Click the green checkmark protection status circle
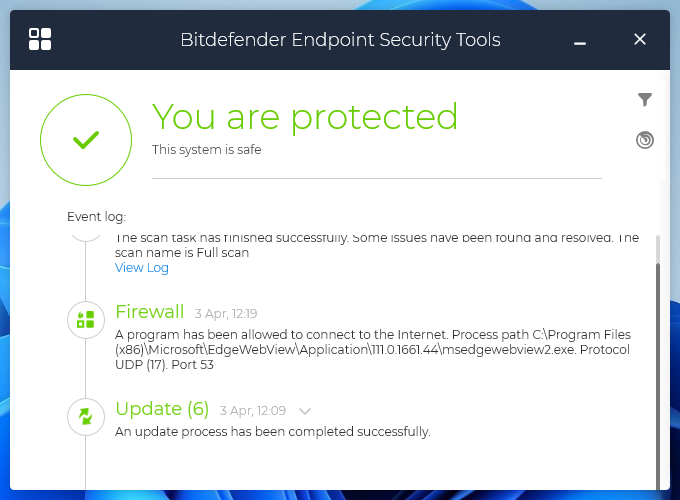 86,140
